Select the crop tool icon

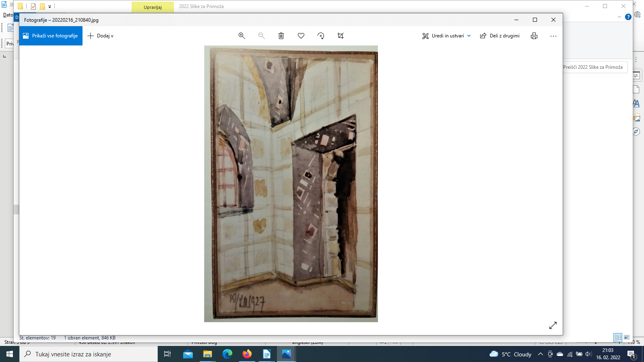point(341,36)
